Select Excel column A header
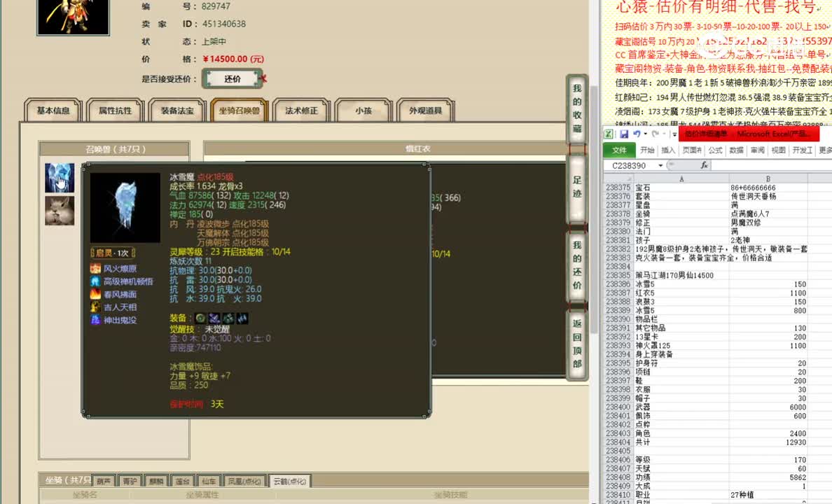This screenshot has height=504, width=832. (x=681, y=178)
